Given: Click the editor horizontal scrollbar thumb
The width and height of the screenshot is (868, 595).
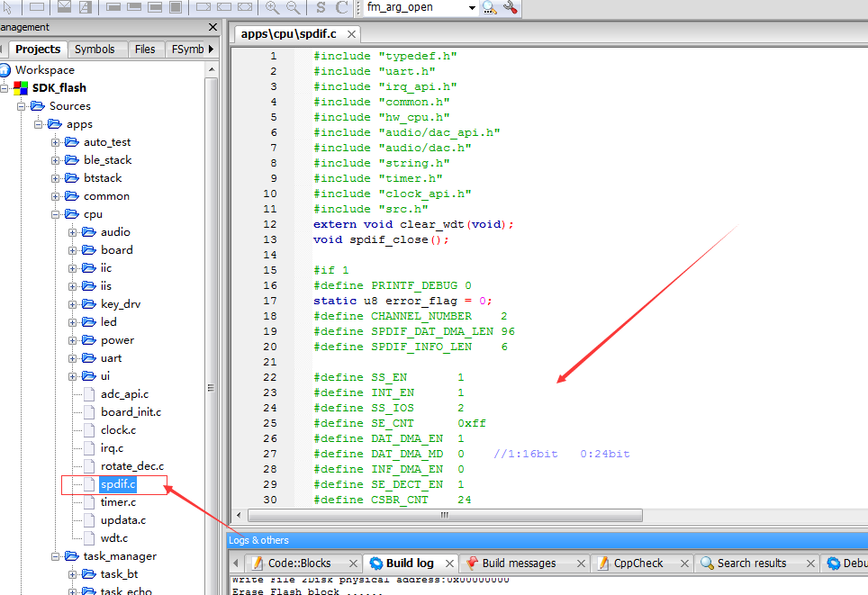Looking at the screenshot, I should click(445, 515).
